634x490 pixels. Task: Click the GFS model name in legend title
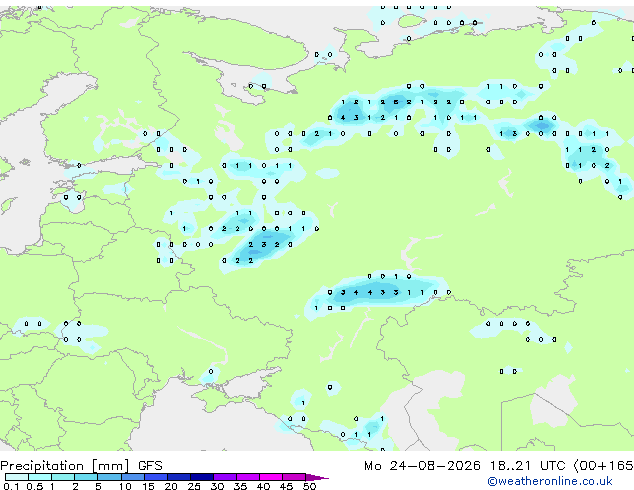click(x=150, y=466)
